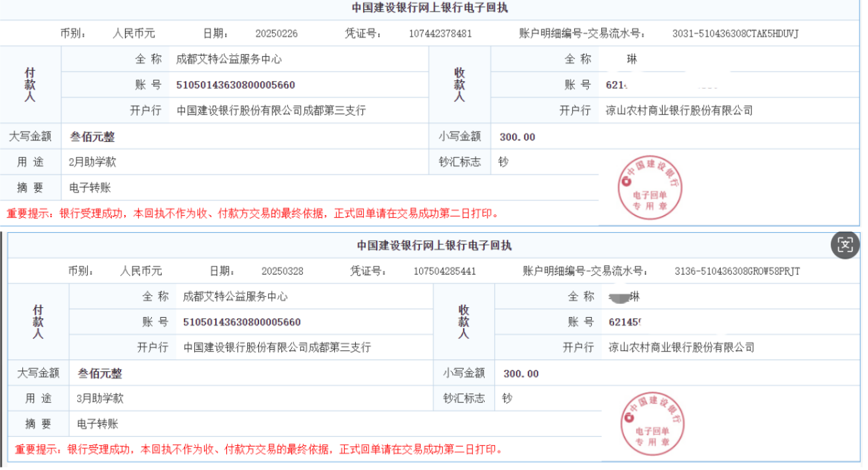Click payee bank 凉山农村商业银行股份有限公司 in the February receipt
This screenshot has height=470, width=868.
point(680,110)
